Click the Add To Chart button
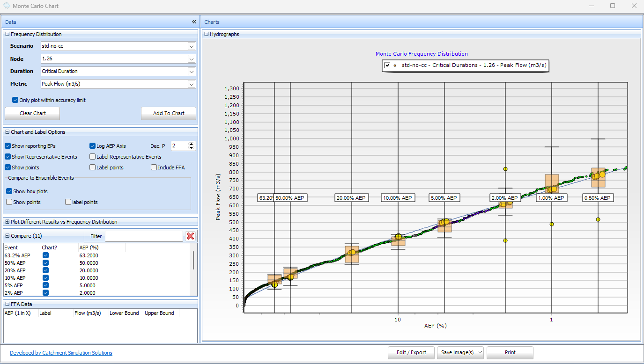Screen dimensions: 644x364 (169, 113)
